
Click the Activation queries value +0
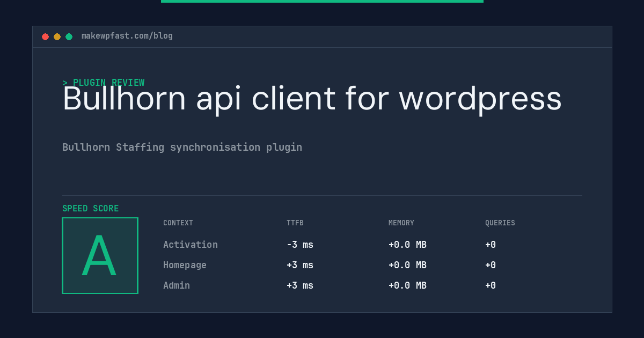coord(491,245)
